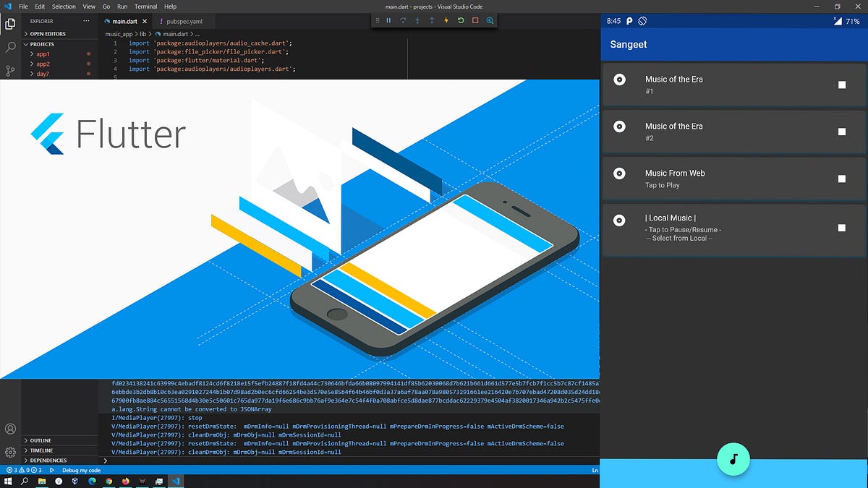
Task: Check the checkbox beside Music From Web
Action: (841, 179)
